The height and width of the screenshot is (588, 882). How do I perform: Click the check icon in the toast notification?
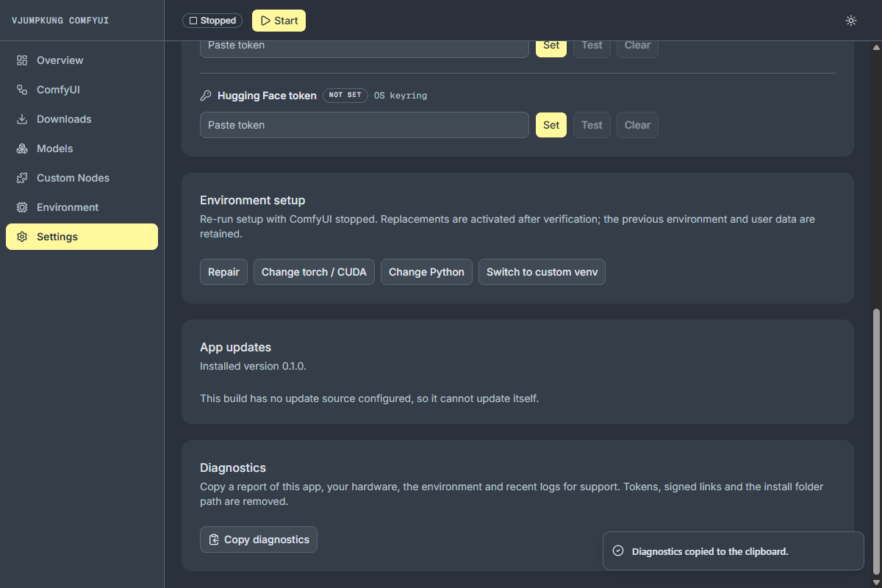[x=618, y=551]
